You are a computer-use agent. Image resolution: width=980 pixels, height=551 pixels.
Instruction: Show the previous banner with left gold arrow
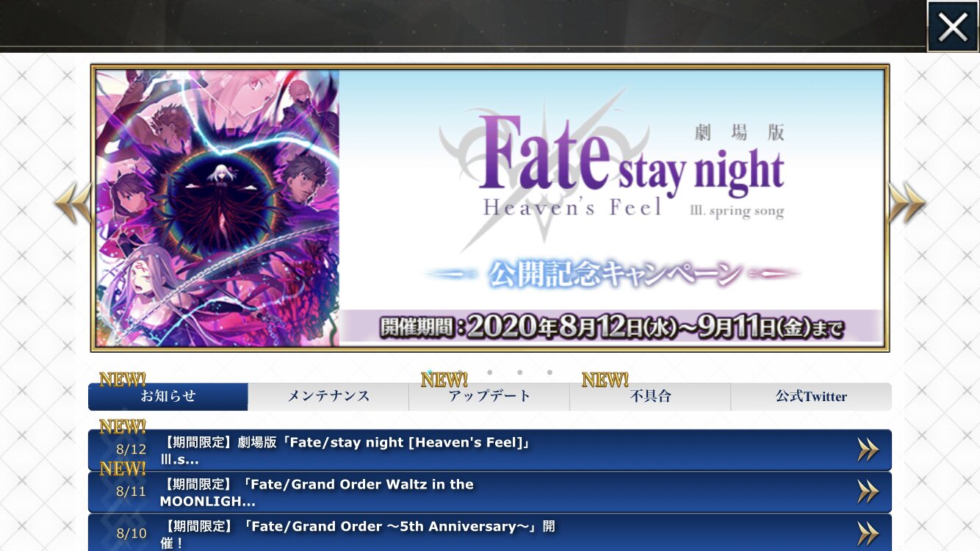(73, 203)
